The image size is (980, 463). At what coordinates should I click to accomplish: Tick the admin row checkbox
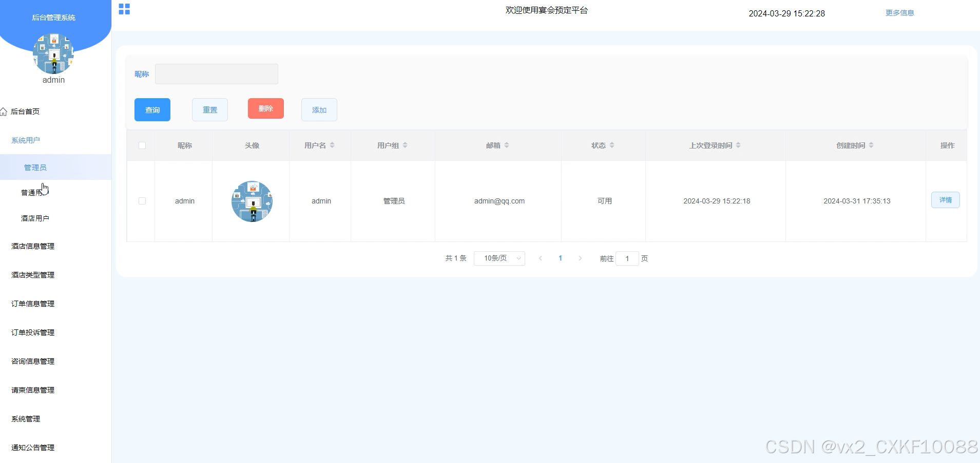click(142, 201)
